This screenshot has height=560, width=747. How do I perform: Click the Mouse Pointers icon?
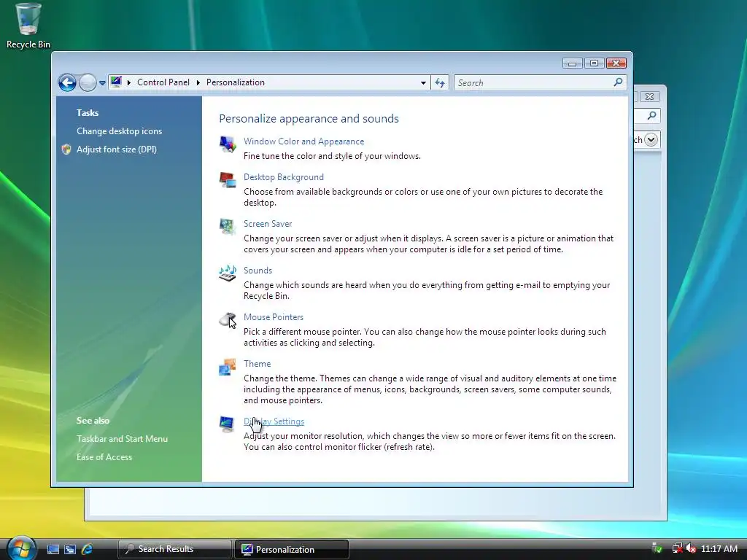coord(228,320)
